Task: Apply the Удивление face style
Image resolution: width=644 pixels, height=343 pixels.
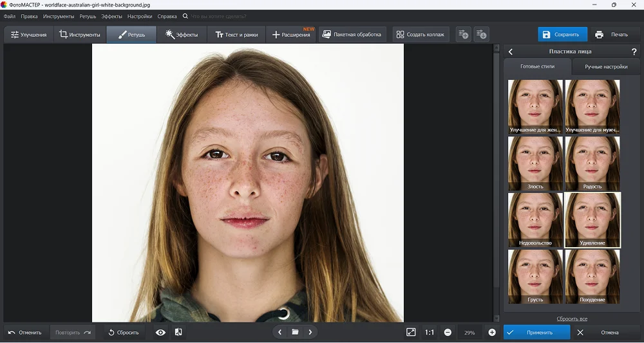Action: tap(592, 220)
